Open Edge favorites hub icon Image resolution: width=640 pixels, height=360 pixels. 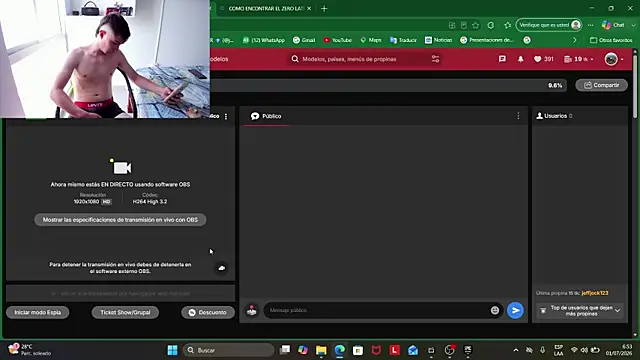pos(507,25)
